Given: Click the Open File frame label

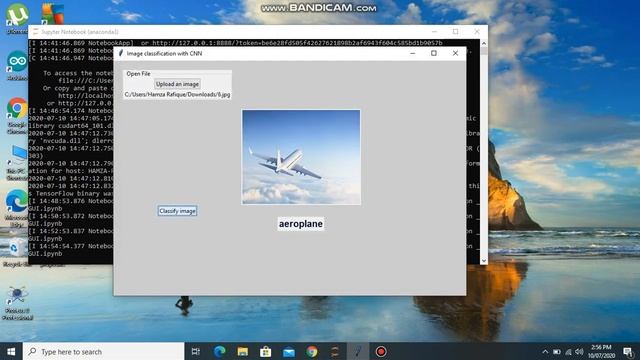Looking at the screenshot, I should pos(138,73).
